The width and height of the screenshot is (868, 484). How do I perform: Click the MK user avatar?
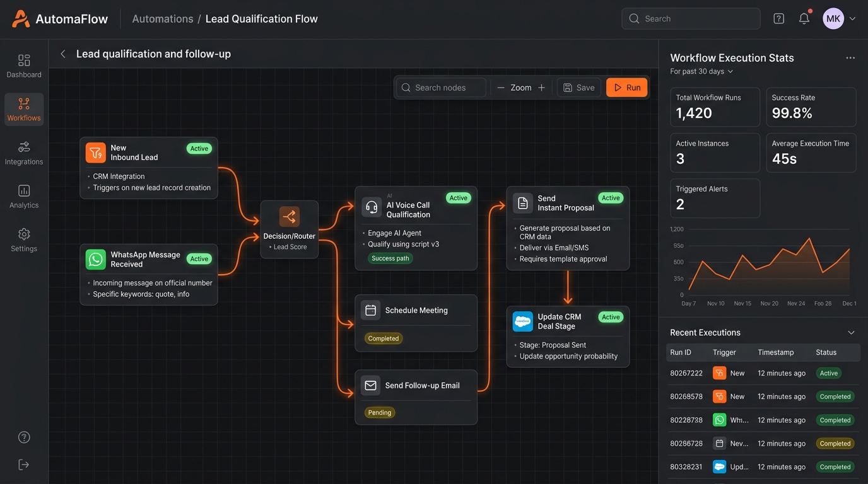click(833, 19)
